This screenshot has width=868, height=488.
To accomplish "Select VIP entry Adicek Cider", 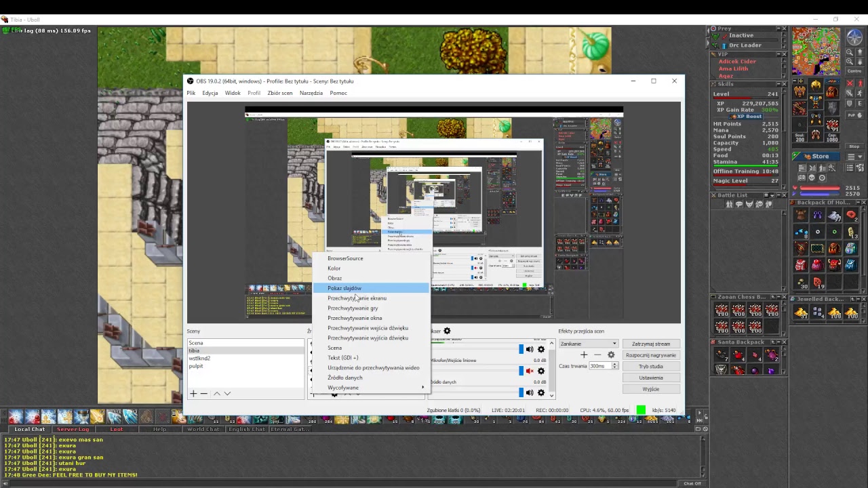I will 737,62.
